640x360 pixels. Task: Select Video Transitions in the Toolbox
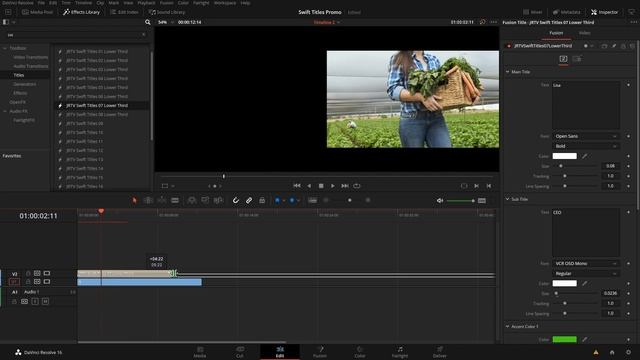(31, 57)
